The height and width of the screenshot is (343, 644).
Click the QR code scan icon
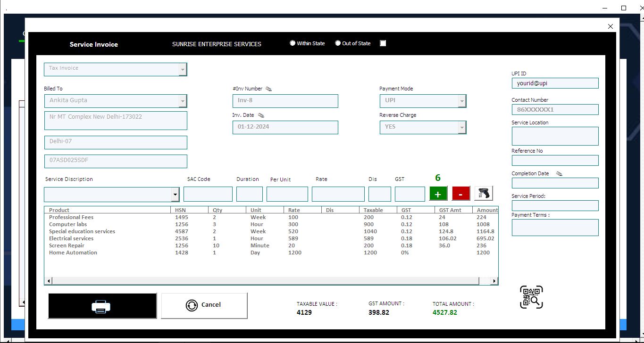531,297
